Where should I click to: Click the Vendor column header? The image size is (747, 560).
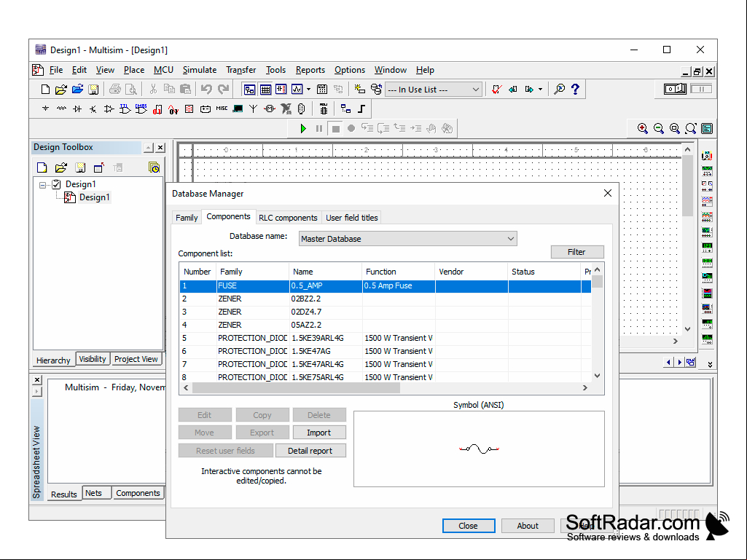click(x=472, y=272)
